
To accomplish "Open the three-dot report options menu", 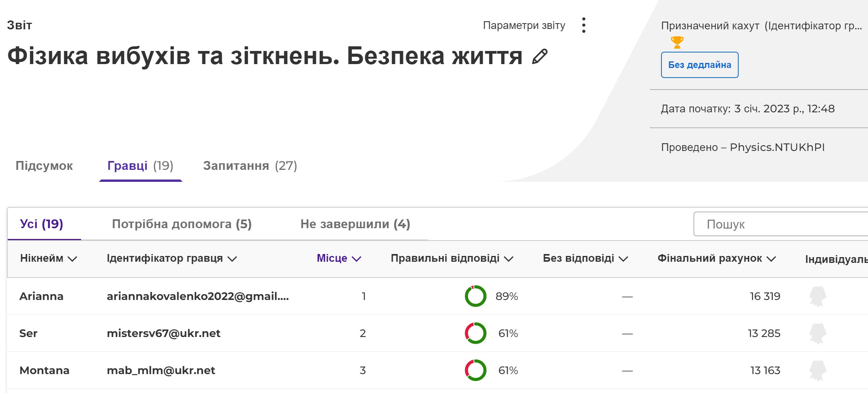I will [583, 25].
